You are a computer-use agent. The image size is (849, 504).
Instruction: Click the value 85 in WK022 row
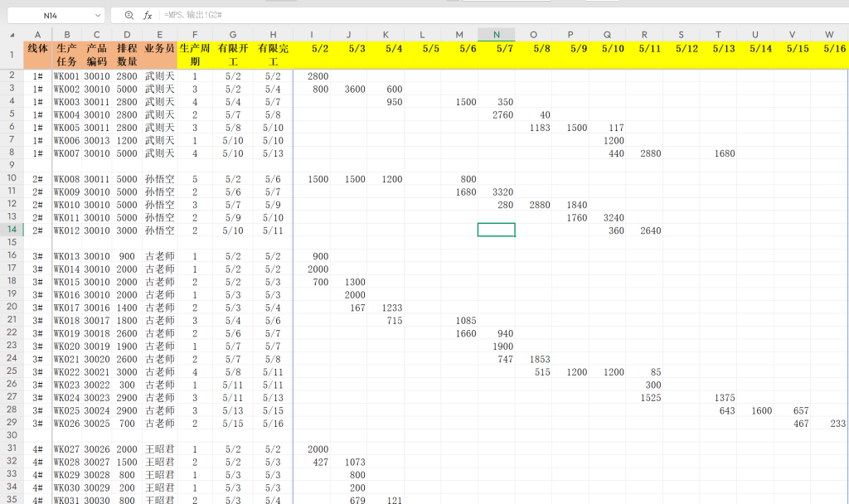tap(655, 372)
